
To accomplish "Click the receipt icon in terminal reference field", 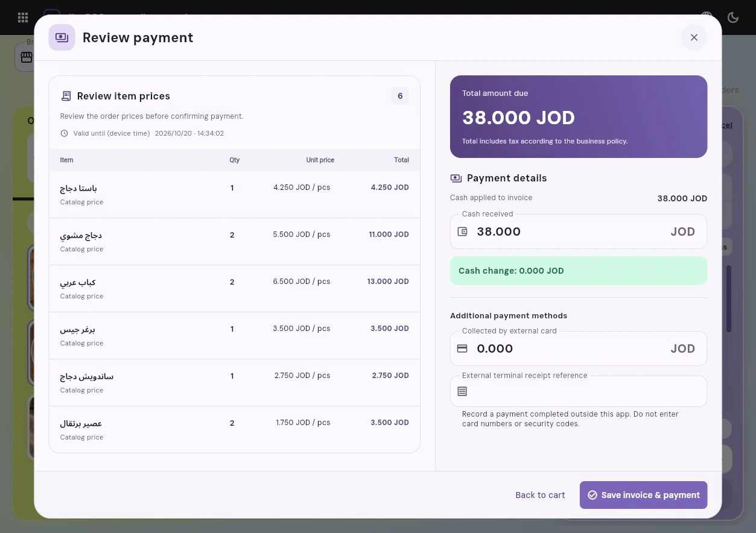I will (x=462, y=391).
